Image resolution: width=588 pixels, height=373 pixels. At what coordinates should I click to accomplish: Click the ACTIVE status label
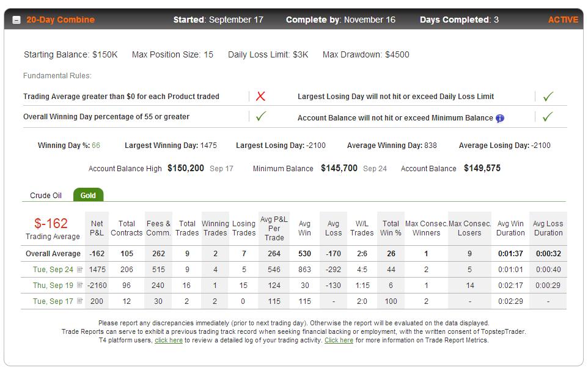(x=563, y=20)
